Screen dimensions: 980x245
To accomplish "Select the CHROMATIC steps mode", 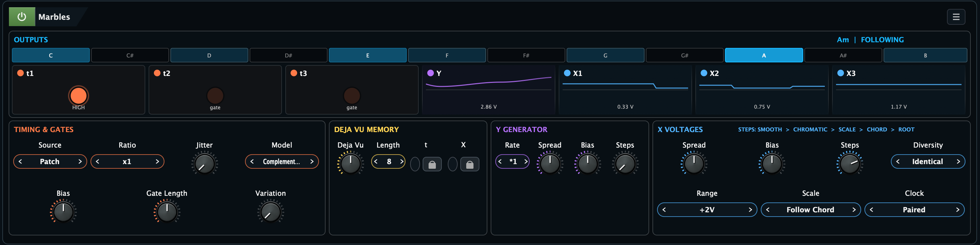I will click(x=810, y=130).
